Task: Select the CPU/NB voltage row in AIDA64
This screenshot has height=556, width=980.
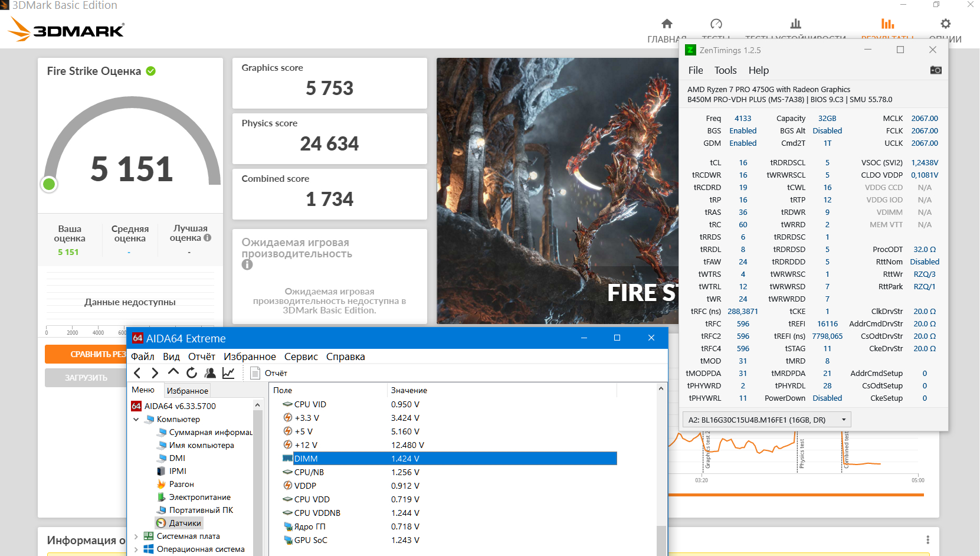Action: pyautogui.click(x=449, y=472)
